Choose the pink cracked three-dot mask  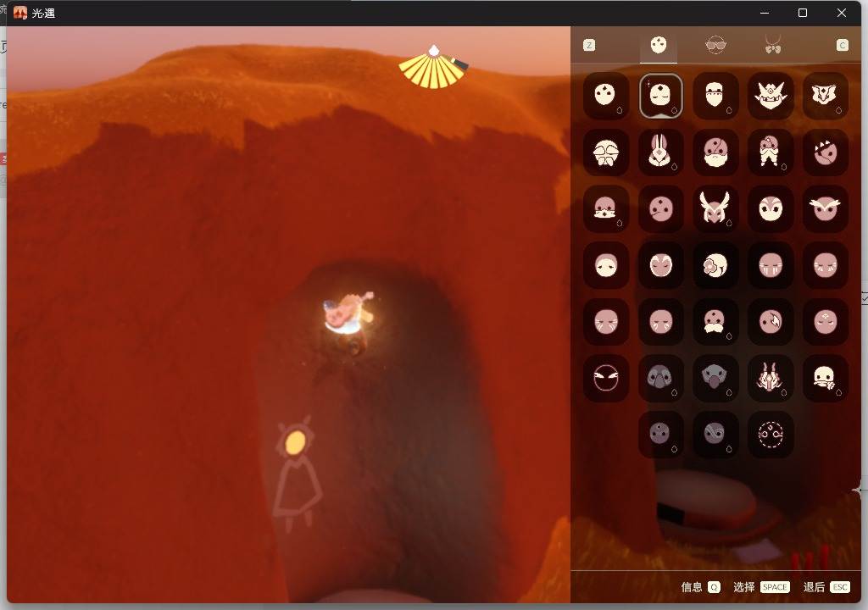pyautogui.click(x=660, y=208)
